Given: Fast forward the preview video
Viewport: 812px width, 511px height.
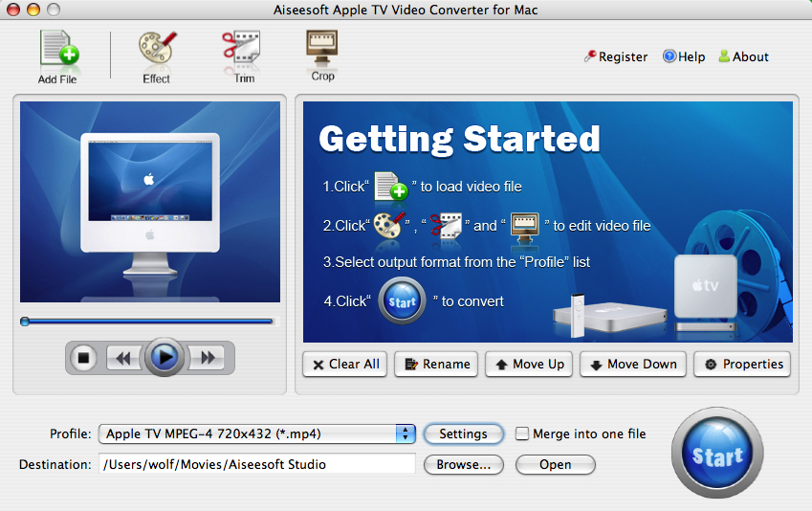Looking at the screenshot, I should 207,358.
